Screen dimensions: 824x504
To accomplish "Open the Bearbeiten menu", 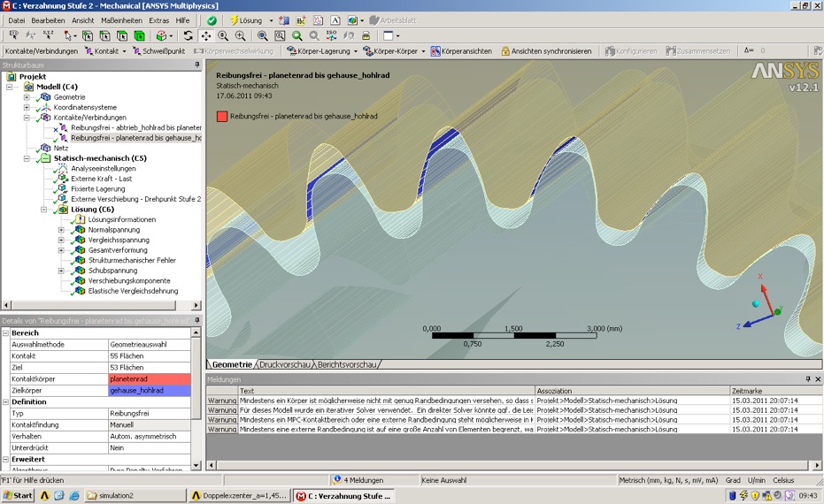I will [48, 20].
